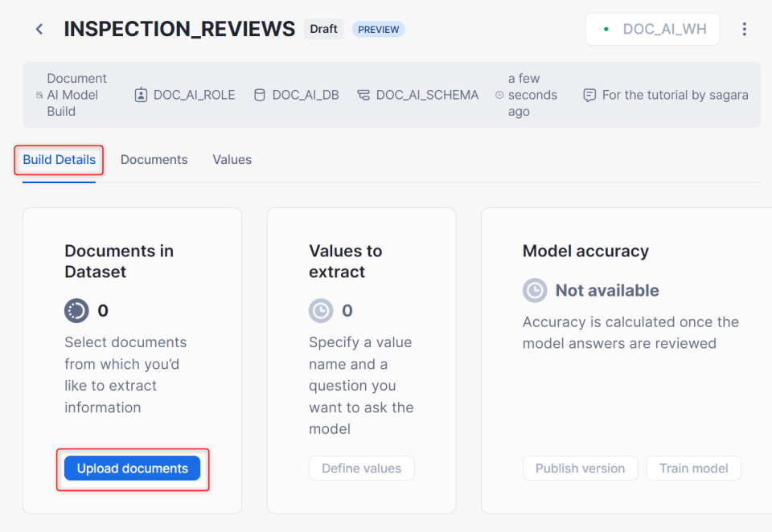Click the 'Not available' accuracy status

pyautogui.click(x=607, y=290)
